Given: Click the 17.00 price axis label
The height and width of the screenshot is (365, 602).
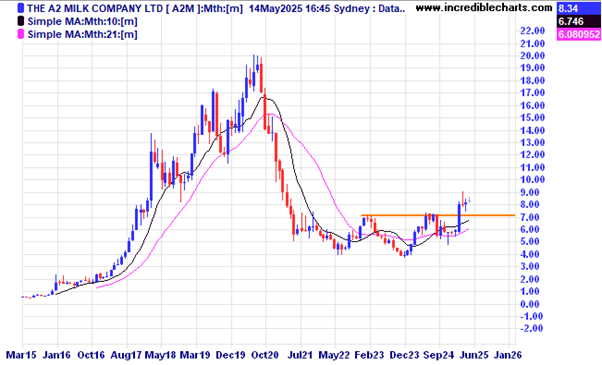Looking at the screenshot, I should click(x=532, y=93).
